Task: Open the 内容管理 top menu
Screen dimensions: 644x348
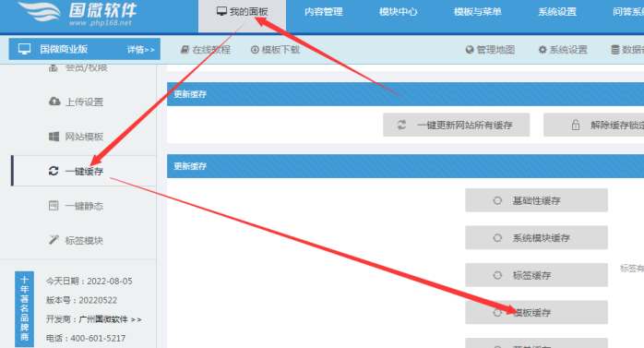Action: (x=324, y=12)
